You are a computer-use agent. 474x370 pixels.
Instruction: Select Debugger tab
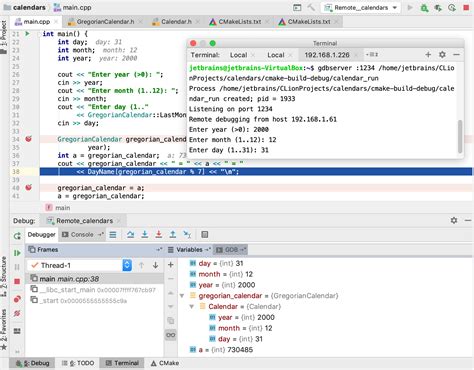point(41,235)
